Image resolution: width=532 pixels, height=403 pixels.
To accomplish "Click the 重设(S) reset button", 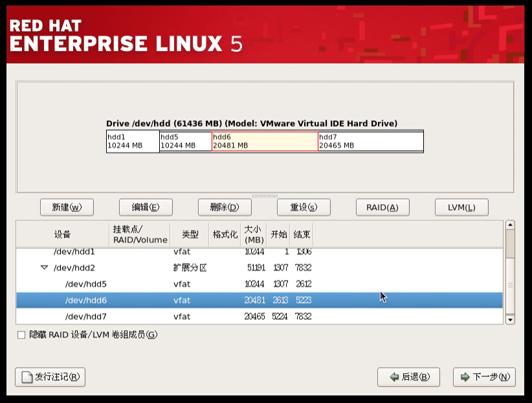I will [304, 207].
